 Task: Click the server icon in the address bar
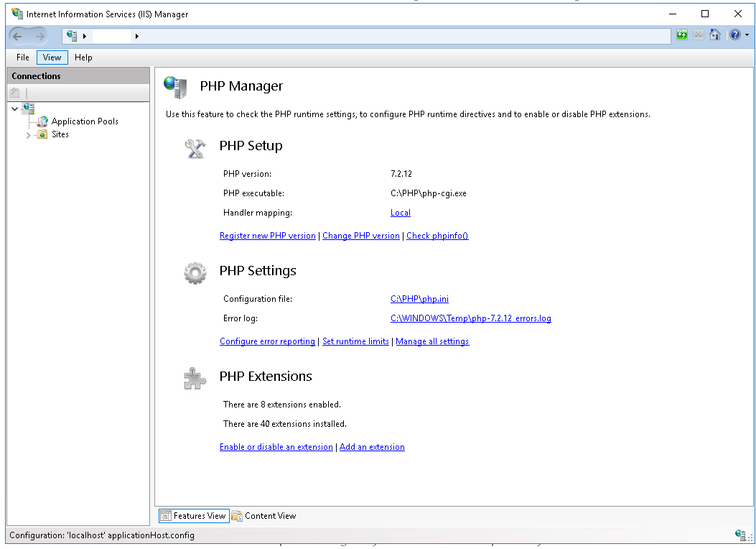coord(72,36)
